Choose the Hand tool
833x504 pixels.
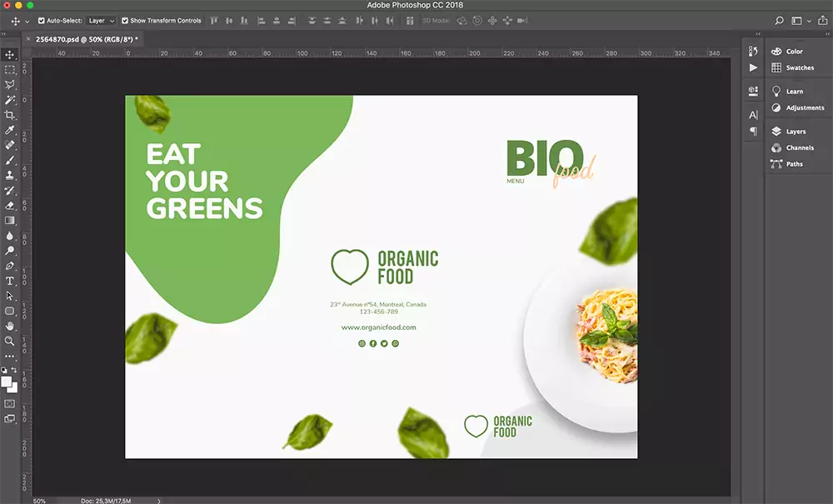pos(10,326)
